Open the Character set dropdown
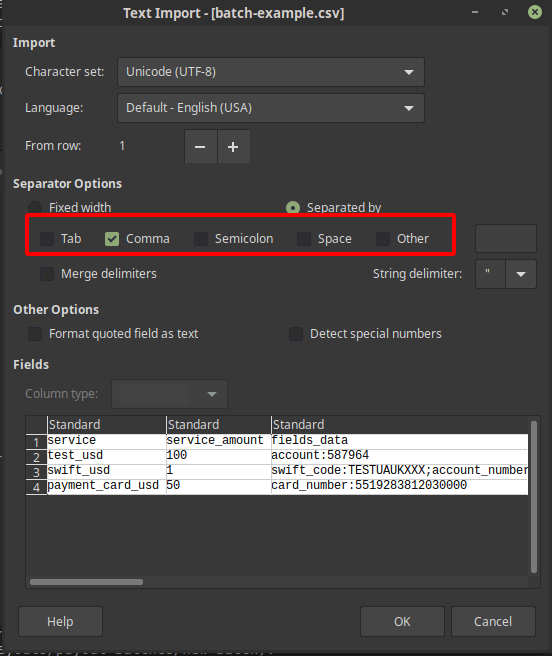This screenshot has width=552, height=656. 271,72
